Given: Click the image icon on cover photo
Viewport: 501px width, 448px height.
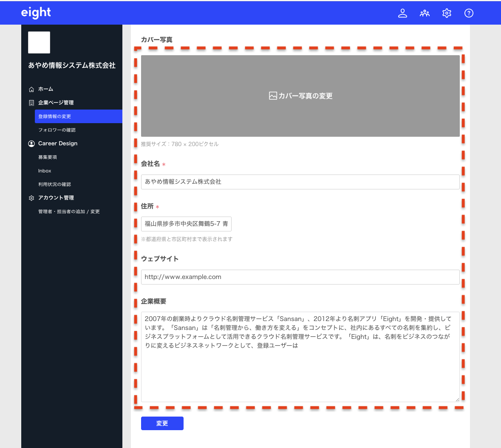Looking at the screenshot, I should coord(273,96).
